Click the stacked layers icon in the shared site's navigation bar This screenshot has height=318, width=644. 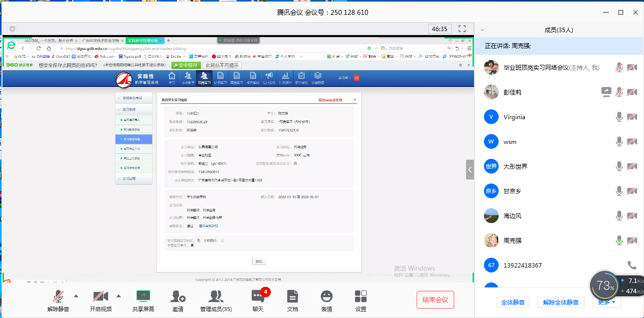point(318,78)
